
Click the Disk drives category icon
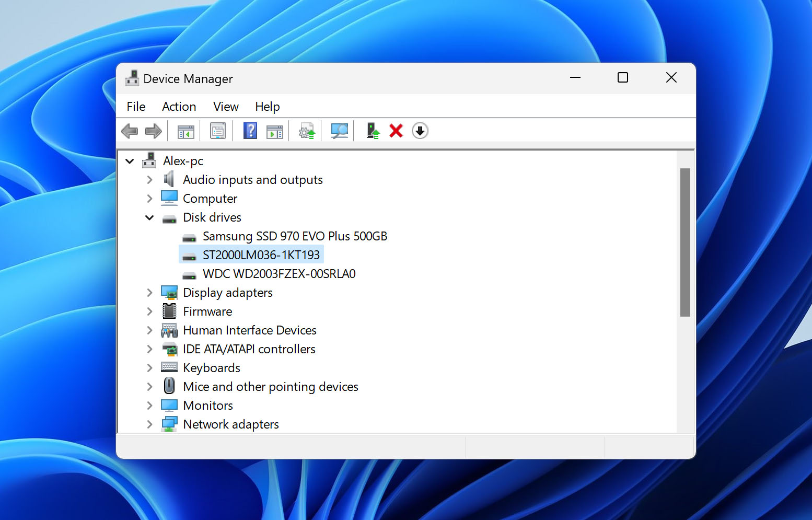pyautogui.click(x=169, y=218)
